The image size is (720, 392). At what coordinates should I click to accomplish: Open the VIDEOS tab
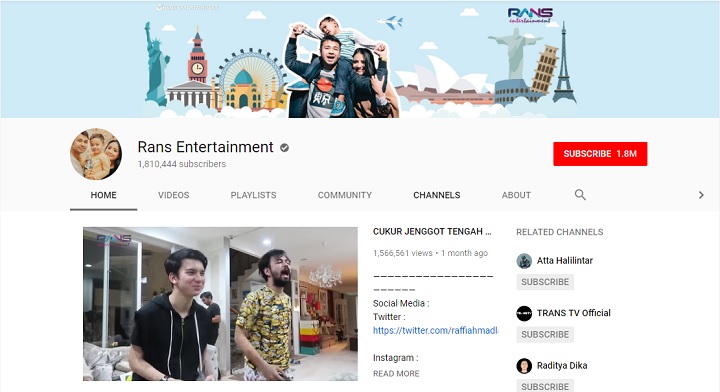click(x=174, y=195)
